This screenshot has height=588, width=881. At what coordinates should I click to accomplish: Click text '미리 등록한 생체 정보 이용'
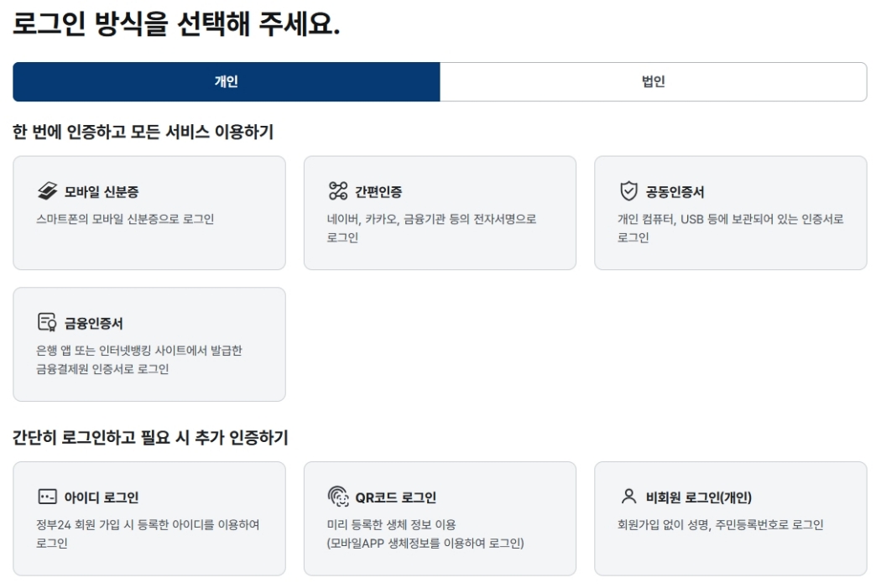click(391, 524)
